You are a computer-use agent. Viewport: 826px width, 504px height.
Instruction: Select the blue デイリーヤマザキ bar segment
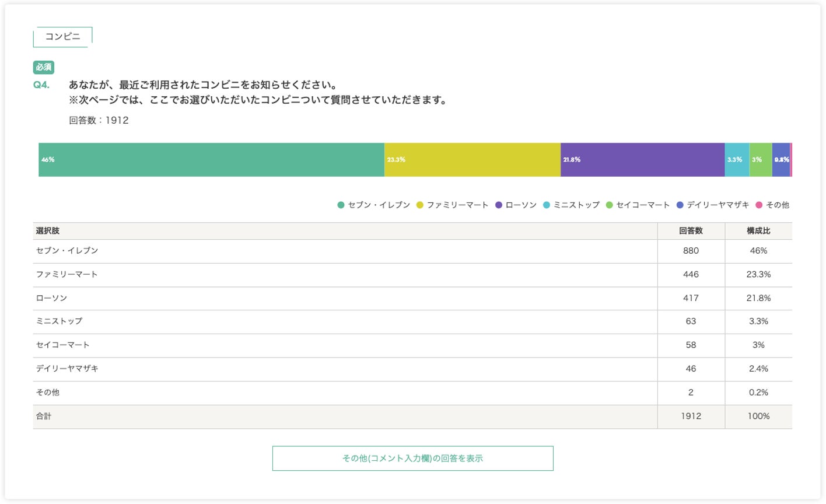click(x=781, y=160)
